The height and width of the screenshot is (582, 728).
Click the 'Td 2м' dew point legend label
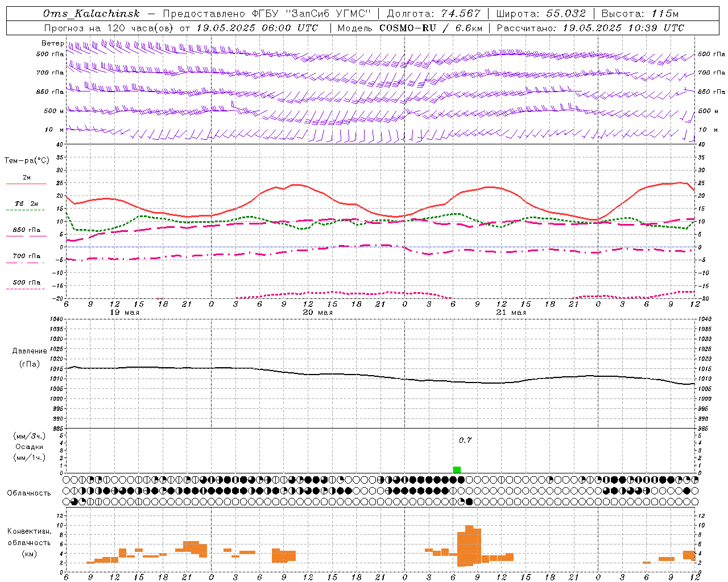click(x=27, y=203)
